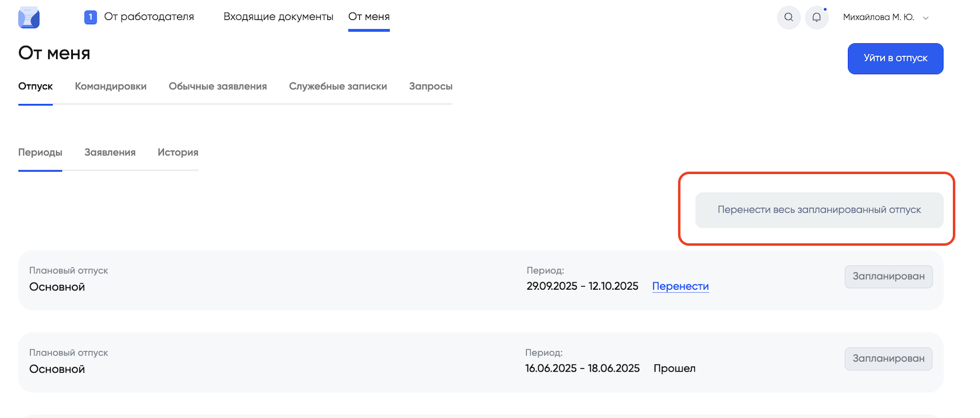Switch to the Заявления sub-tab

[x=110, y=152]
